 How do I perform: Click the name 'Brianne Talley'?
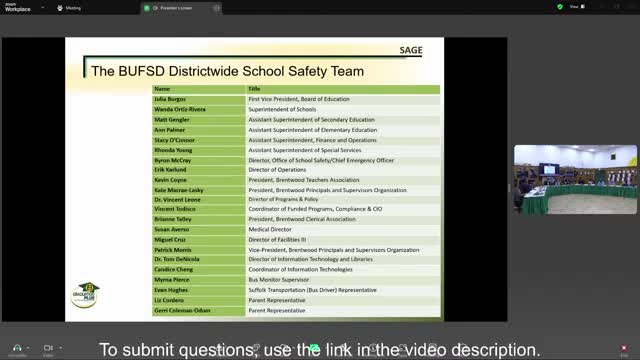[173, 219]
